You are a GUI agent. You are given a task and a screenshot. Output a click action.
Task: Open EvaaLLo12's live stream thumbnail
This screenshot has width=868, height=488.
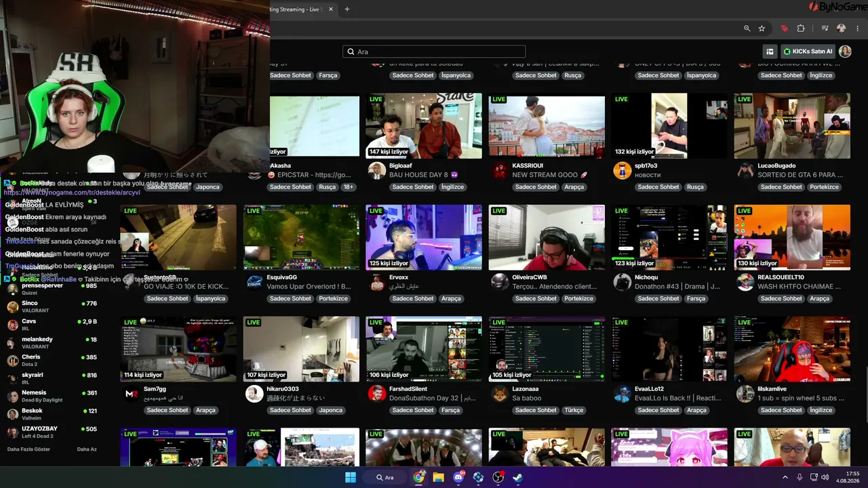669,349
